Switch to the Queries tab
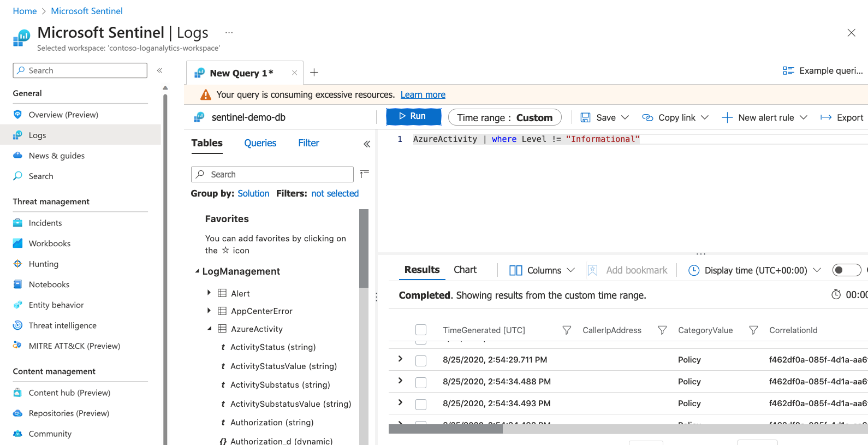The width and height of the screenshot is (868, 445). click(260, 143)
